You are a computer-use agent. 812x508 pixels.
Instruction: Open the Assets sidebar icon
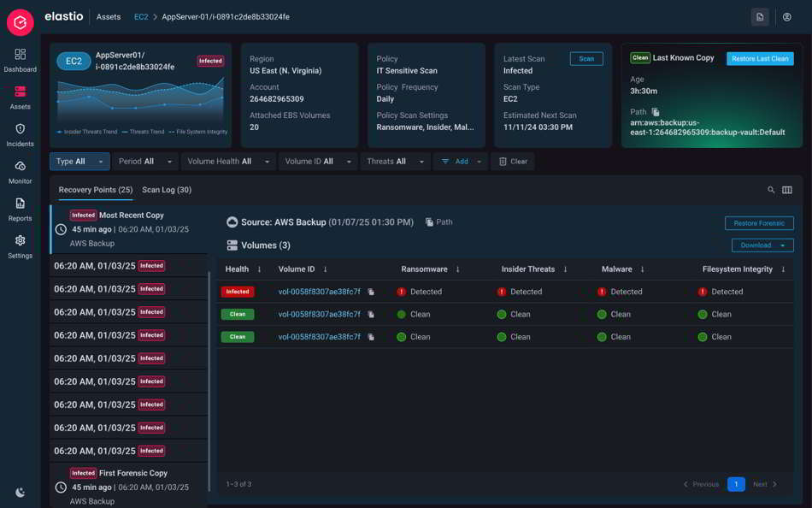tap(21, 92)
